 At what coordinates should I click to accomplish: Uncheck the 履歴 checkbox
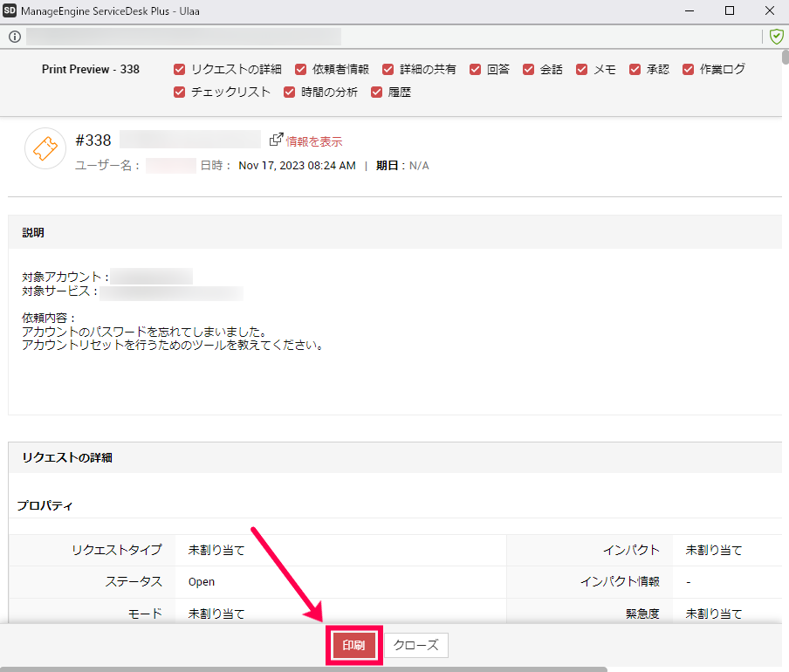tap(376, 92)
